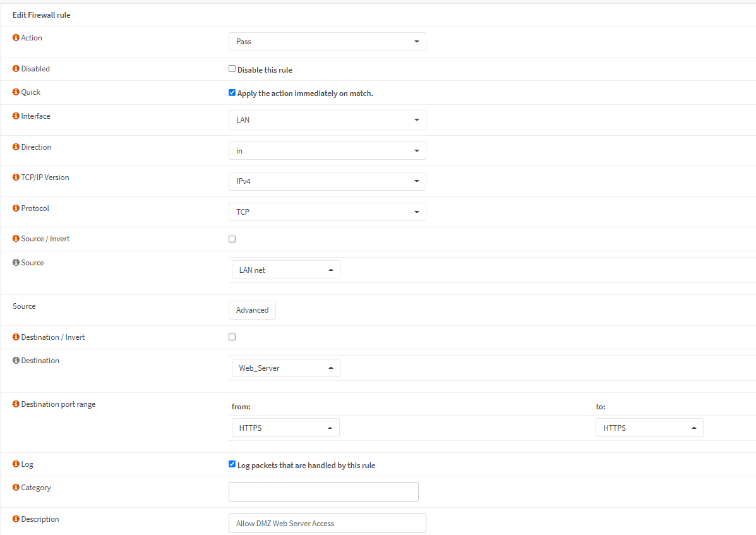This screenshot has width=756, height=535.
Task: Show help via Quick info icon
Action: pyautogui.click(x=16, y=92)
